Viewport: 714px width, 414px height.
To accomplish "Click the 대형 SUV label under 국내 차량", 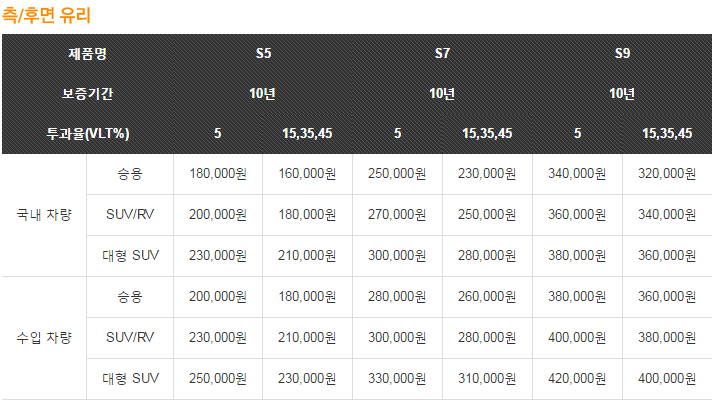I will pos(130,256).
